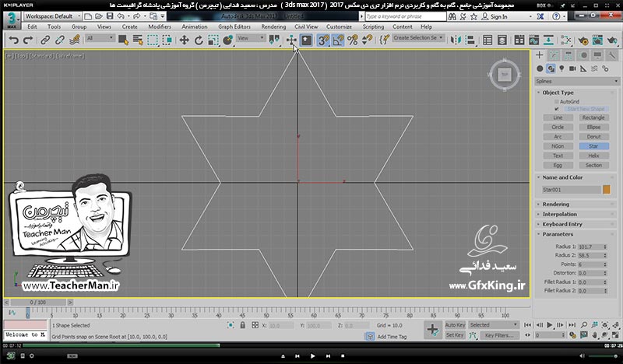
Task: Open the reference coordinate View dropdown
Action: [x=251, y=38]
